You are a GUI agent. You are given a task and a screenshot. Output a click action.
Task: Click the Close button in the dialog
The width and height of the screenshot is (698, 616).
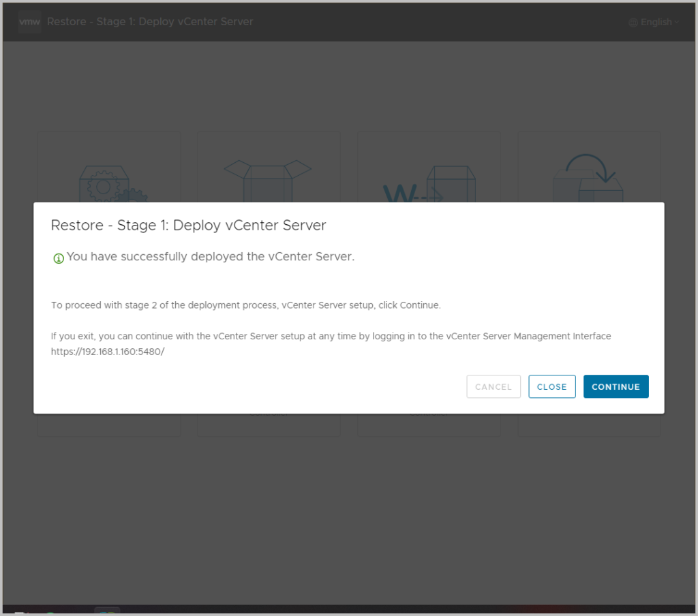point(551,386)
